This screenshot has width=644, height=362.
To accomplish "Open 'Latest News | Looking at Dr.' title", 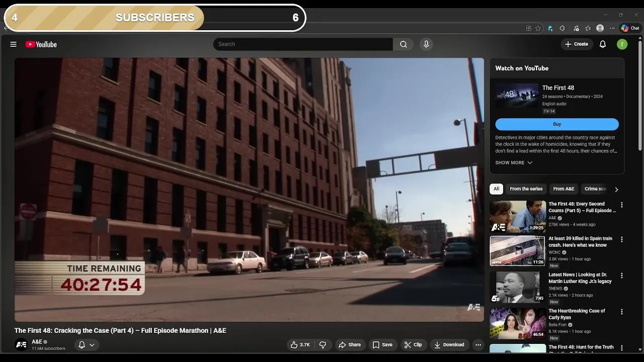I will pos(580,278).
